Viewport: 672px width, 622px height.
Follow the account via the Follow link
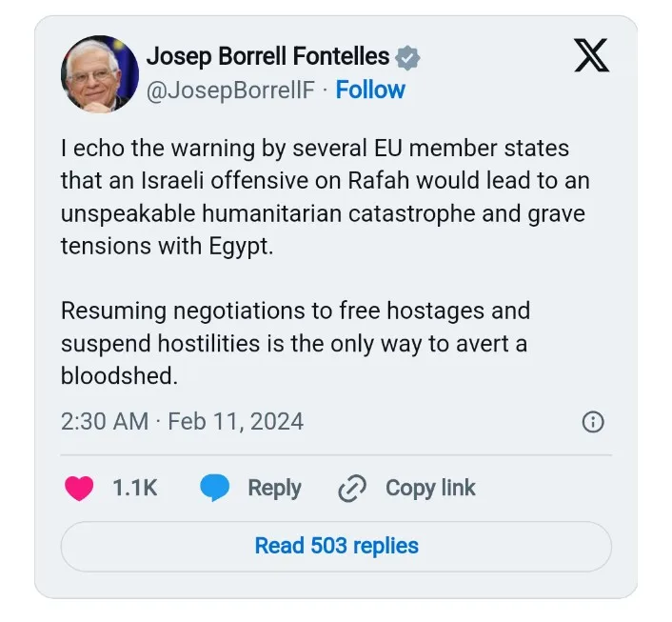tap(370, 90)
